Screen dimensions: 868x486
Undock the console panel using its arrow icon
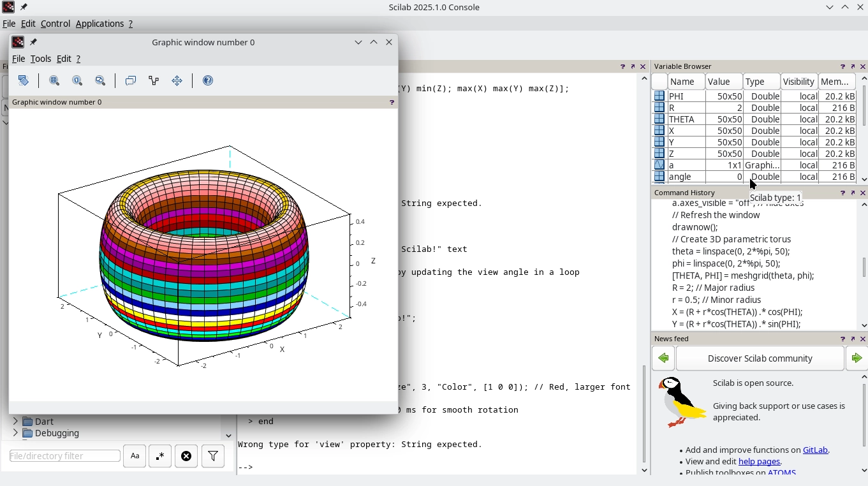pyautogui.click(x=633, y=66)
